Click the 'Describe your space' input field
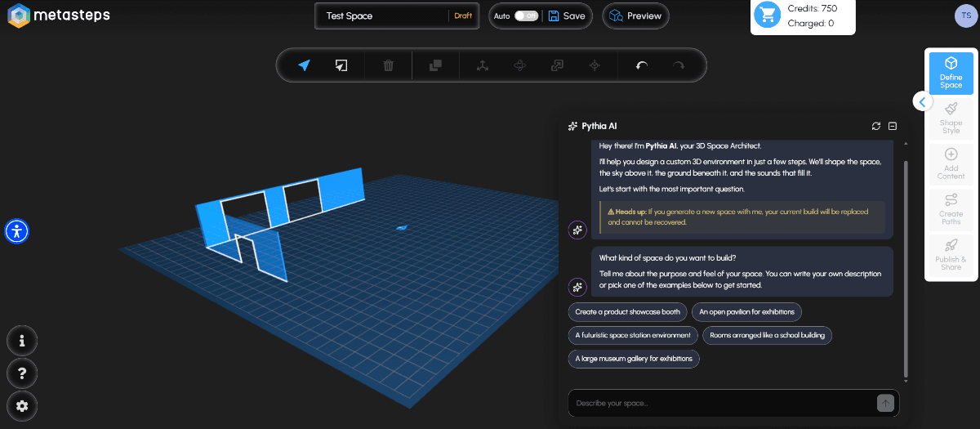980x429 pixels. [722, 403]
